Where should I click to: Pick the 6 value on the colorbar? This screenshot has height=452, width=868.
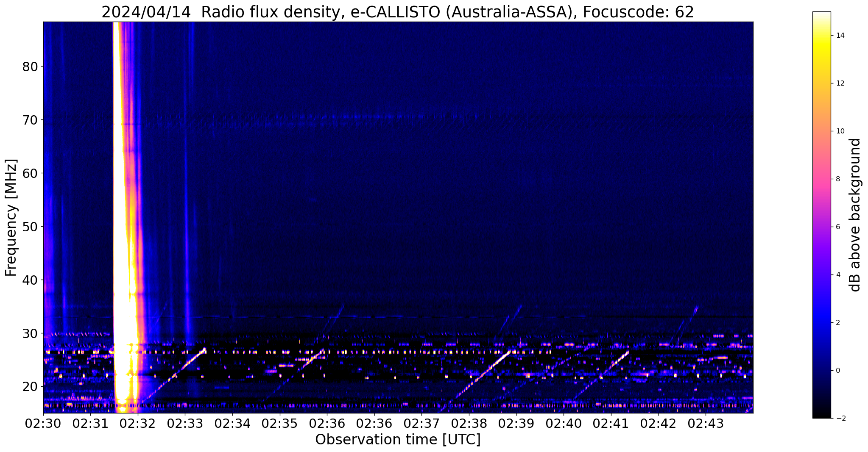[838, 227]
